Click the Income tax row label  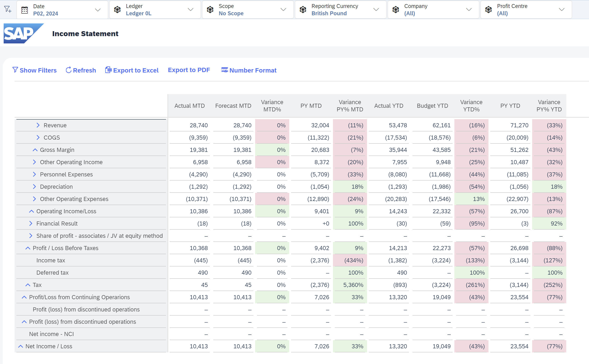51,260
